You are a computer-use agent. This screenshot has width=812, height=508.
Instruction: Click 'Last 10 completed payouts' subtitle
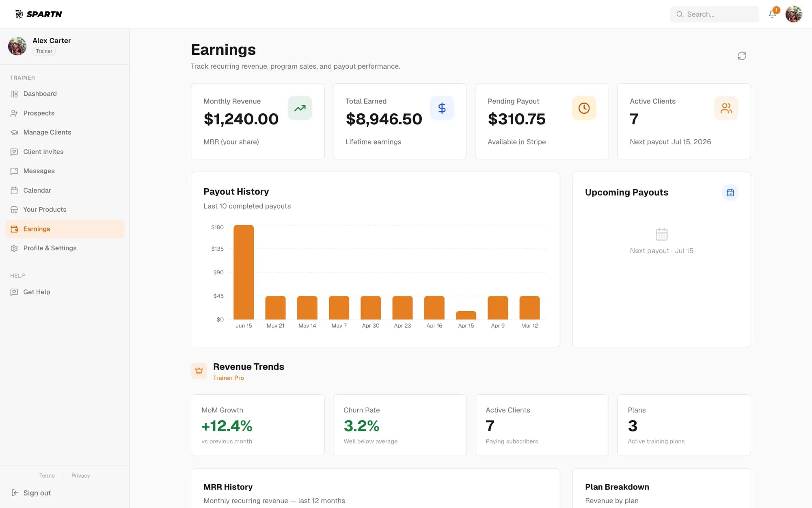click(247, 206)
